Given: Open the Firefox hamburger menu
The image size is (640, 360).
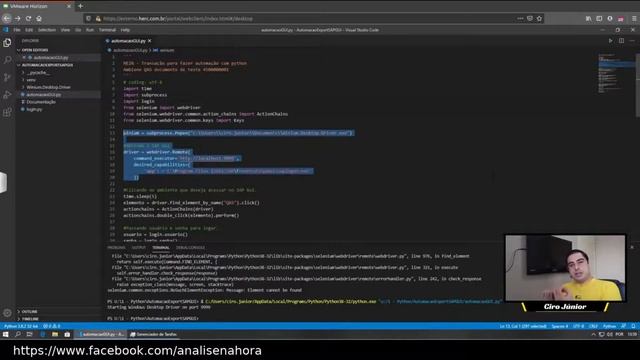Looking at the screenshot, I should tap(633, 18).
